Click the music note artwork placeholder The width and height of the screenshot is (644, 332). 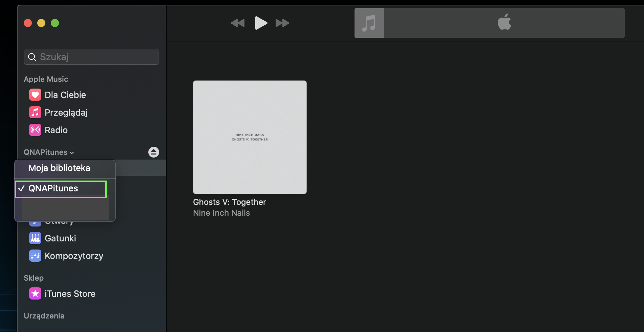(369, 23)
